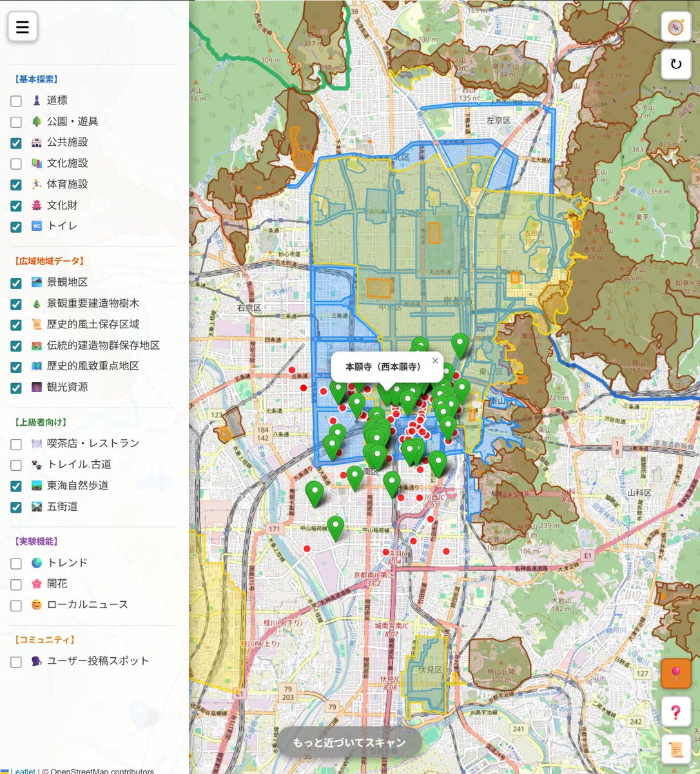Check the ローカルニュース checkbox
700x774 pixels.
pyautogui.click(x=16, y=605)
